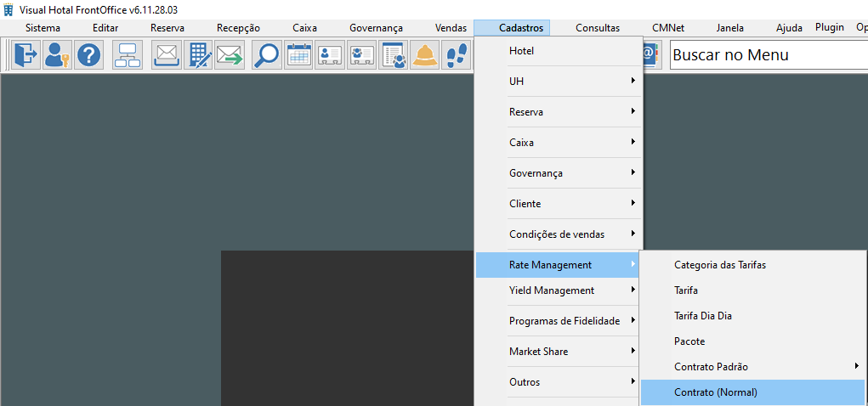Choose the Pacote submenu item
The height and width of the screenshot is (406, 868).
coord(752,341)
